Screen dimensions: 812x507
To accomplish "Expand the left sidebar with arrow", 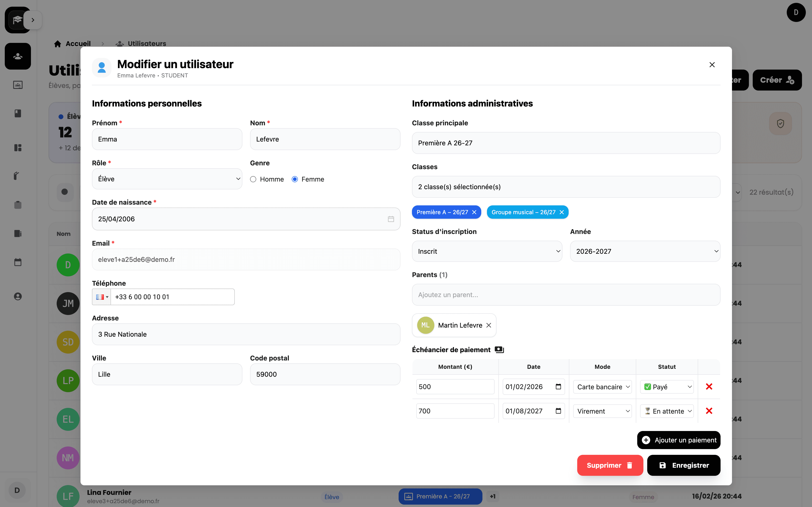I will (33, 20).
